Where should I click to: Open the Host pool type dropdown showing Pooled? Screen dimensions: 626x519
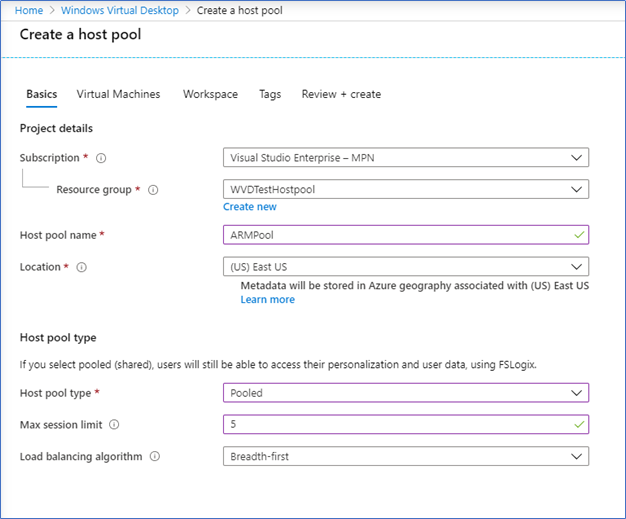pyautogui.click(x=406, y=393)
